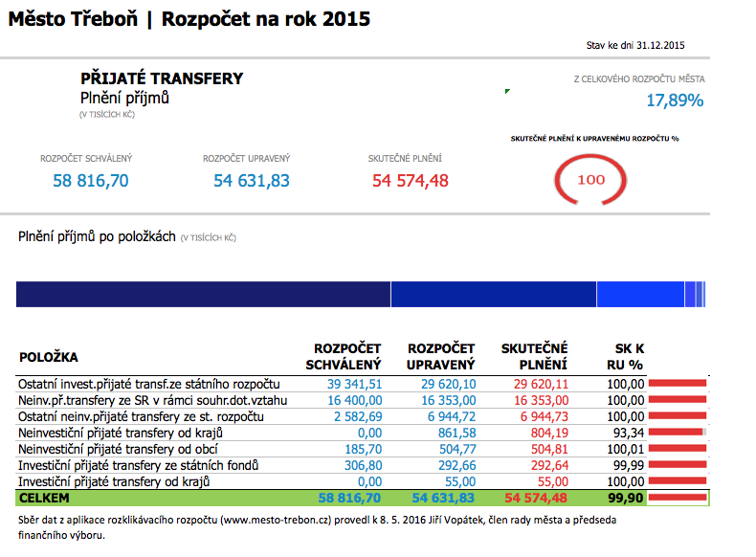
Task: Select the row Ostatní invest.přijaté transf.ze státního rozpočtu
Action: click(148, 383)
